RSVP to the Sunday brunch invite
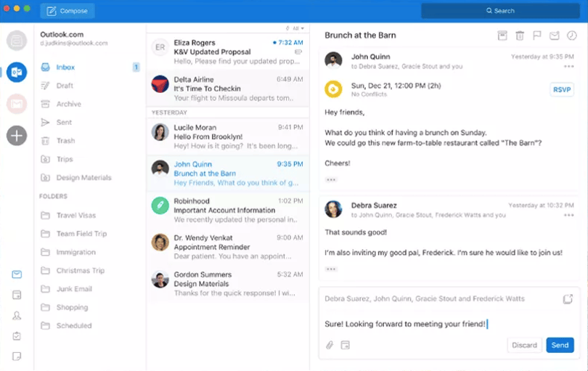The height and width of the screenshot is (371, 588). [x=562, y=89]
